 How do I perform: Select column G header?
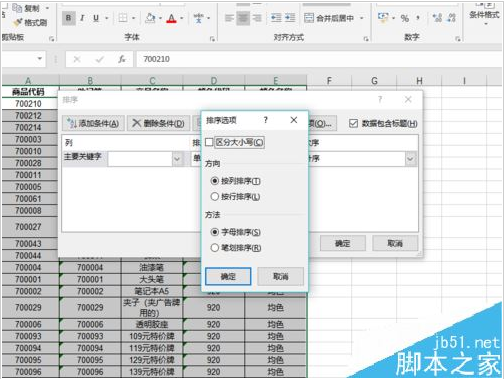coord(374,81)
